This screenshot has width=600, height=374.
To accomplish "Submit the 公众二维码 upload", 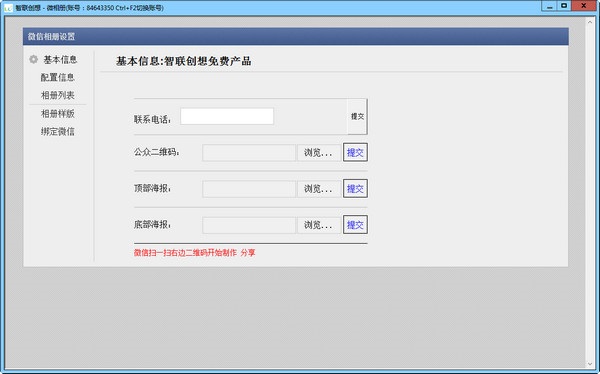I will [355, 152].
